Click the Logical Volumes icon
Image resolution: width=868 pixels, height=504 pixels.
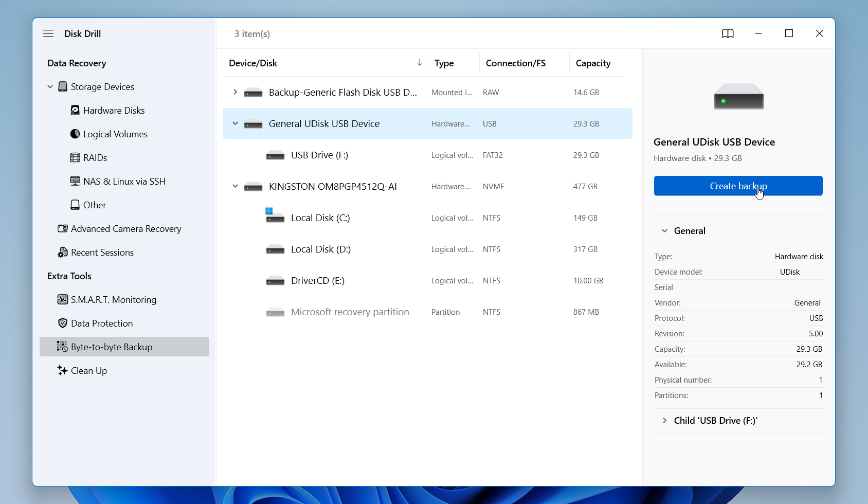[x=75, y=134]
